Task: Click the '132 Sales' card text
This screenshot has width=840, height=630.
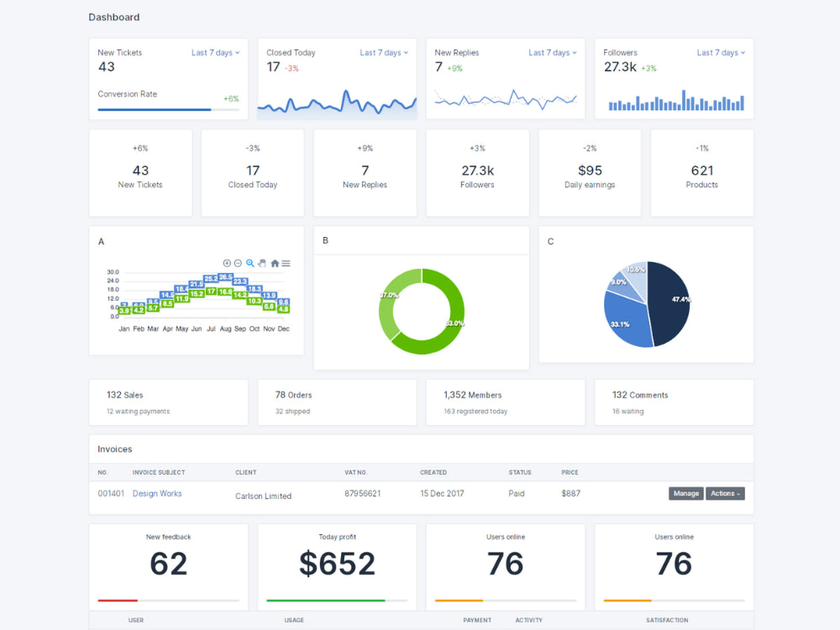Action: (x=125, y=395)
